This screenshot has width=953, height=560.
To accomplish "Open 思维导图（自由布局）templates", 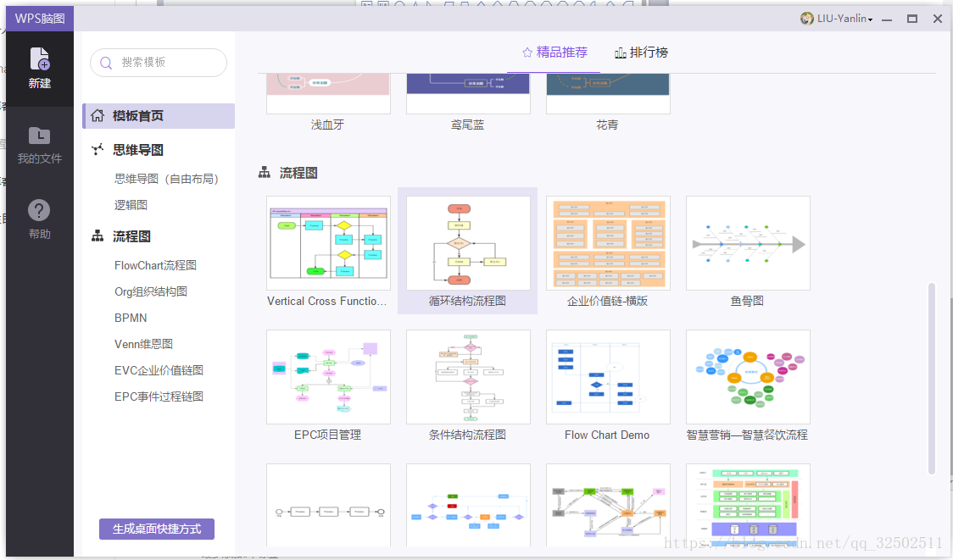I will 166,179.
